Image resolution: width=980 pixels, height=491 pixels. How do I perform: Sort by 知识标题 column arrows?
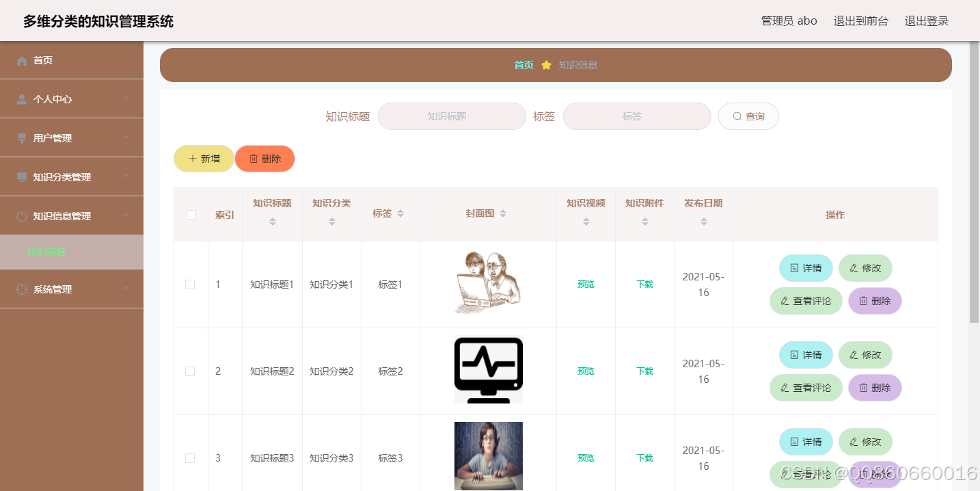pos(273,222)
